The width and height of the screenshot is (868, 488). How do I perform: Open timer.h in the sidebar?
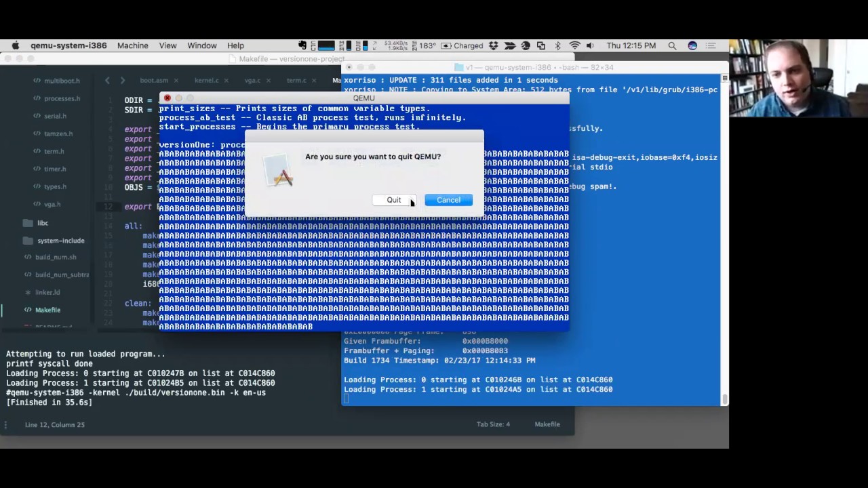point(55,169)
